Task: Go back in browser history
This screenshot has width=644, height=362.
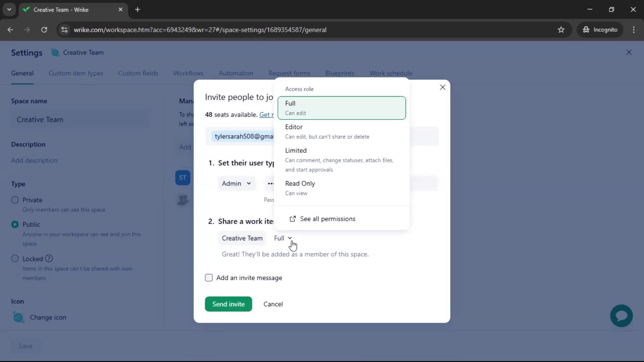Action: 10,30
